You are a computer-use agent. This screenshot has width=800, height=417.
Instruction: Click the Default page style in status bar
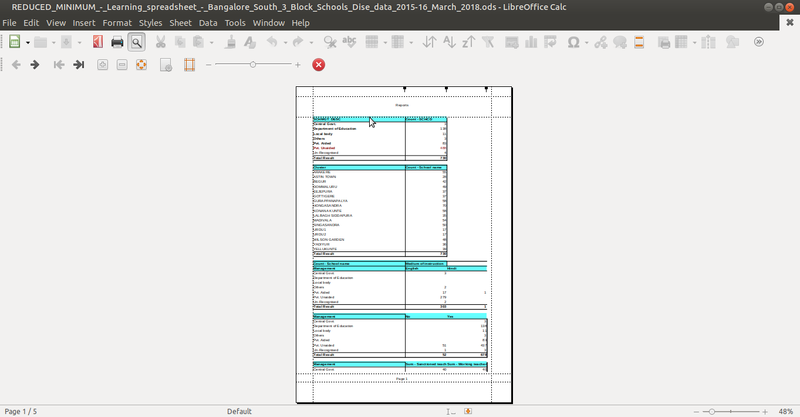239,411
